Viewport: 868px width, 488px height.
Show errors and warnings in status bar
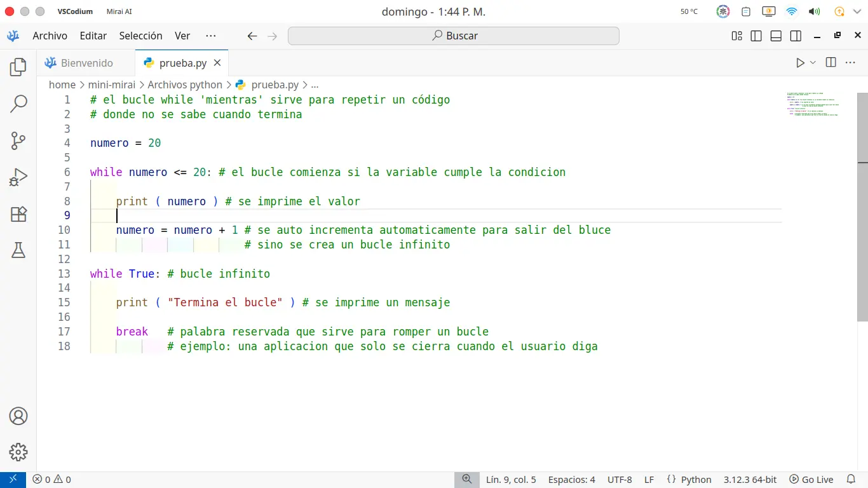point(52,480)
